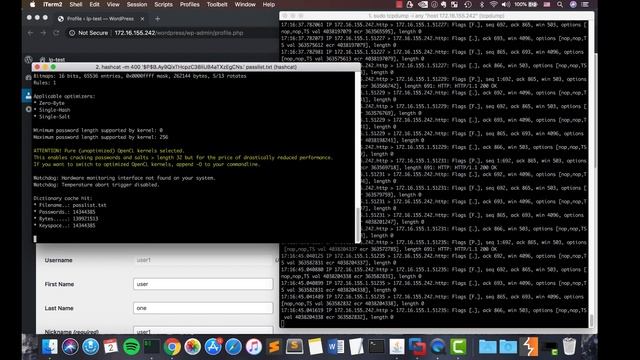The image size is (640, 360).
Task: Open Sublime Text from the dock
Action: click(x=274, y=347)
